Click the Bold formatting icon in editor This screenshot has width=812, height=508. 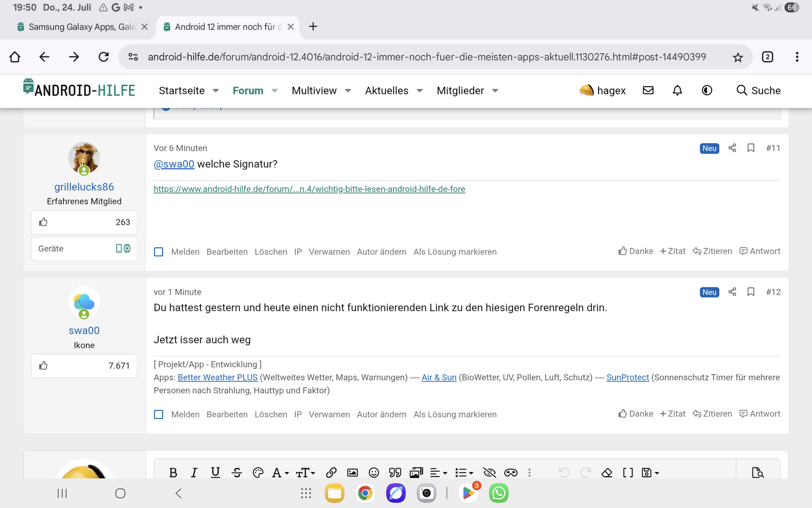coord(173,472)
